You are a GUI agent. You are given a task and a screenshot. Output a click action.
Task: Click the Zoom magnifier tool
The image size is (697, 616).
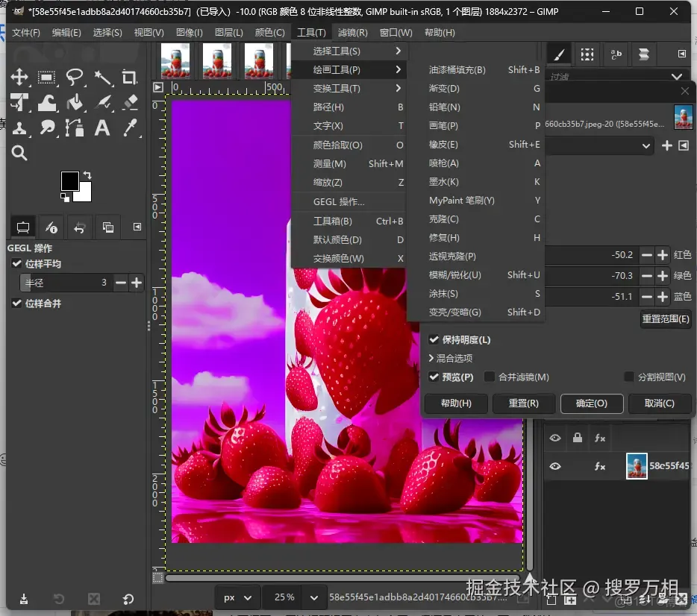pyautogui.click(x=19, y=153)
